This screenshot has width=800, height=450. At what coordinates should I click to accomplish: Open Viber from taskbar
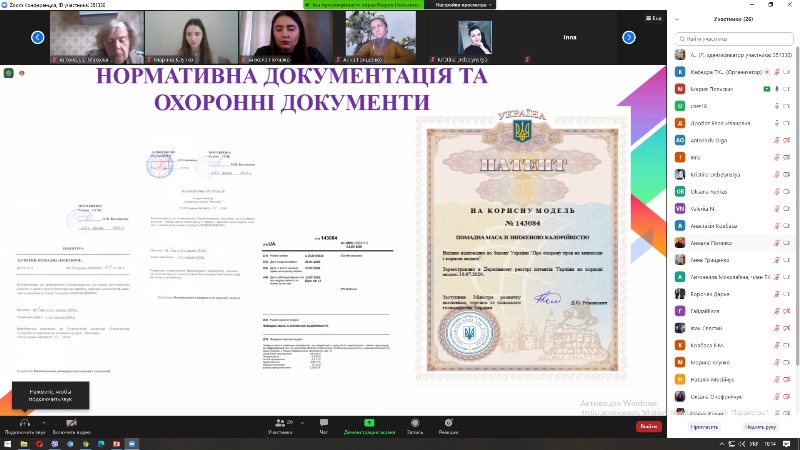tap(55, 444)
